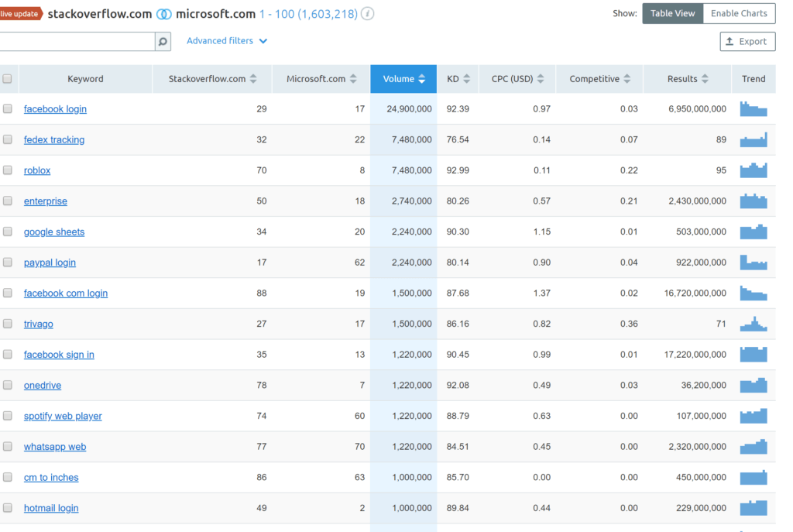The image size is (793, 532).
Task: Open the trend chart for whatsapp web
Action: click(x=754, y=447)
